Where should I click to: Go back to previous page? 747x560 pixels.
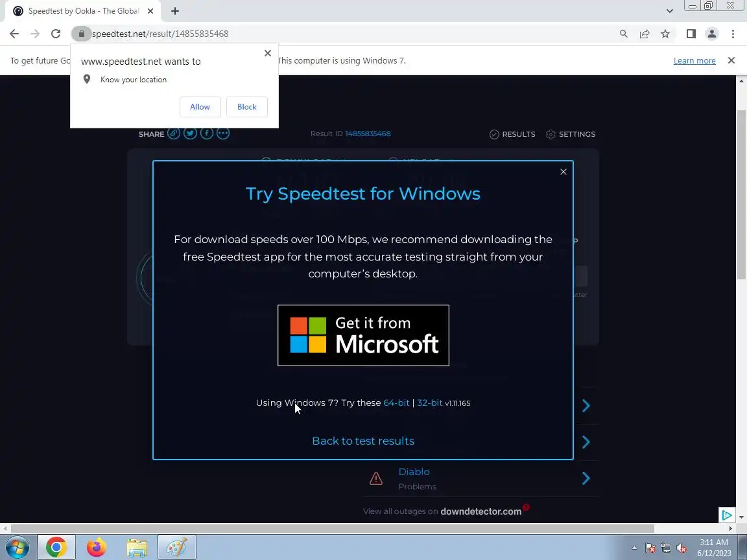point(14,34)
